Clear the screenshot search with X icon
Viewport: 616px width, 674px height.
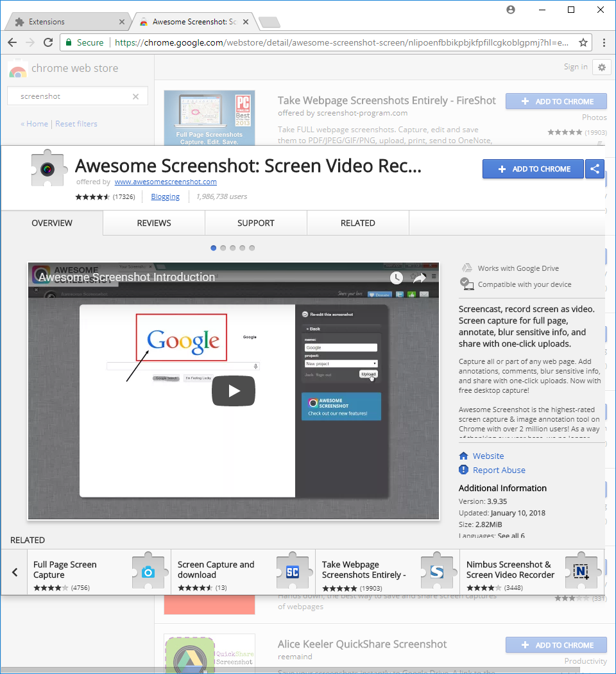coord(135,96)
